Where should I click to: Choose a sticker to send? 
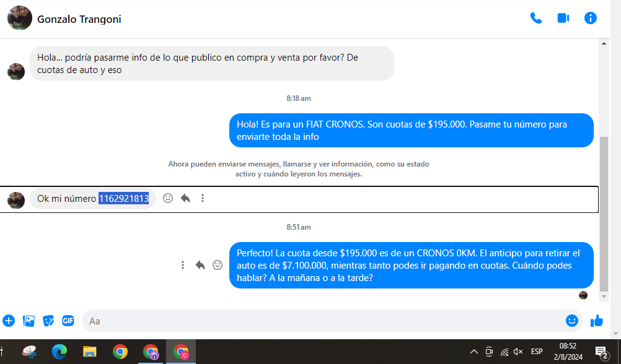(x=48, y=321)
